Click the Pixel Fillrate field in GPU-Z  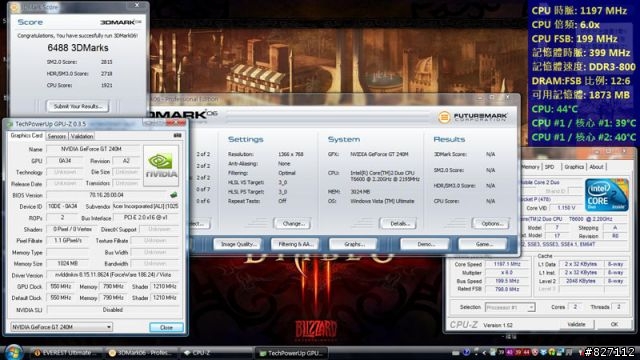click(68, 241)
